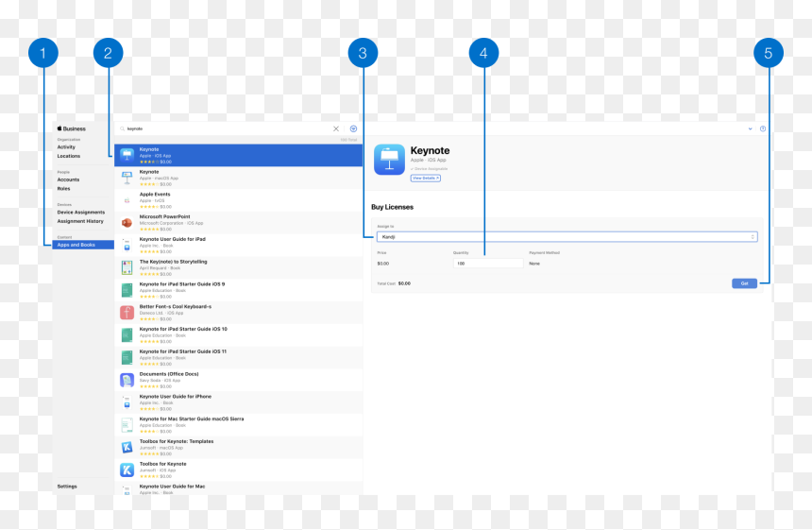Viewport: 812px width, 530px height.
Task: Click the Apple Business logo
Action: tap(72, 128)
